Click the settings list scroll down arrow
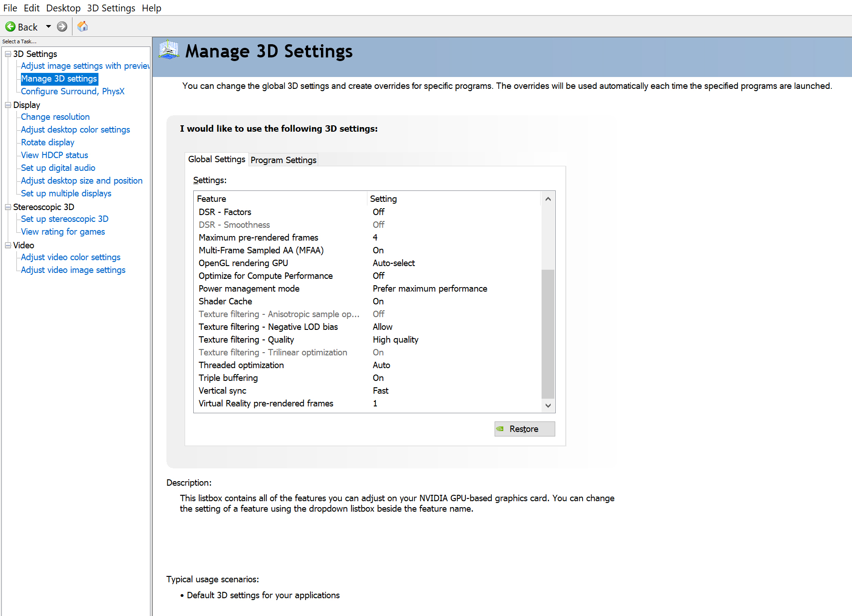 click(x=548, y=406)
